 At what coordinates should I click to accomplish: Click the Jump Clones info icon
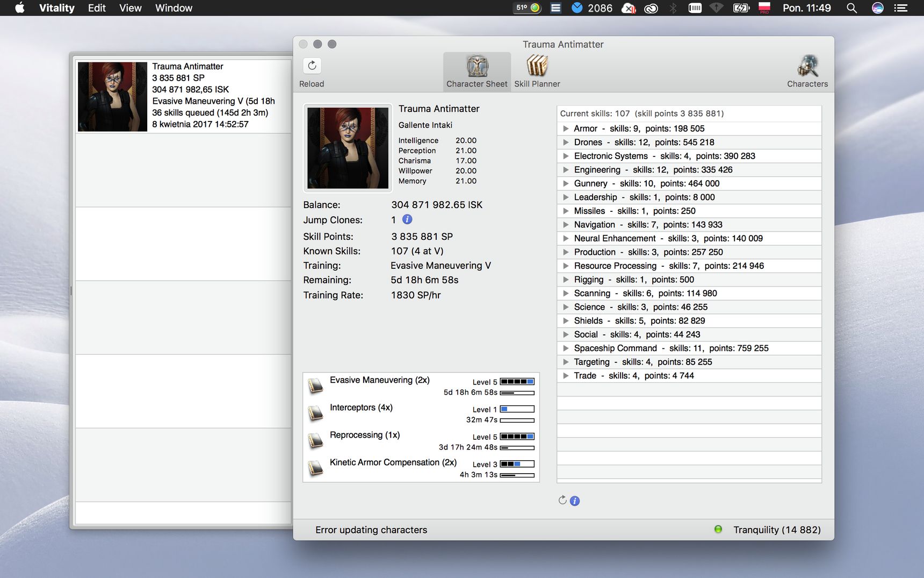(x=407, y=219)
